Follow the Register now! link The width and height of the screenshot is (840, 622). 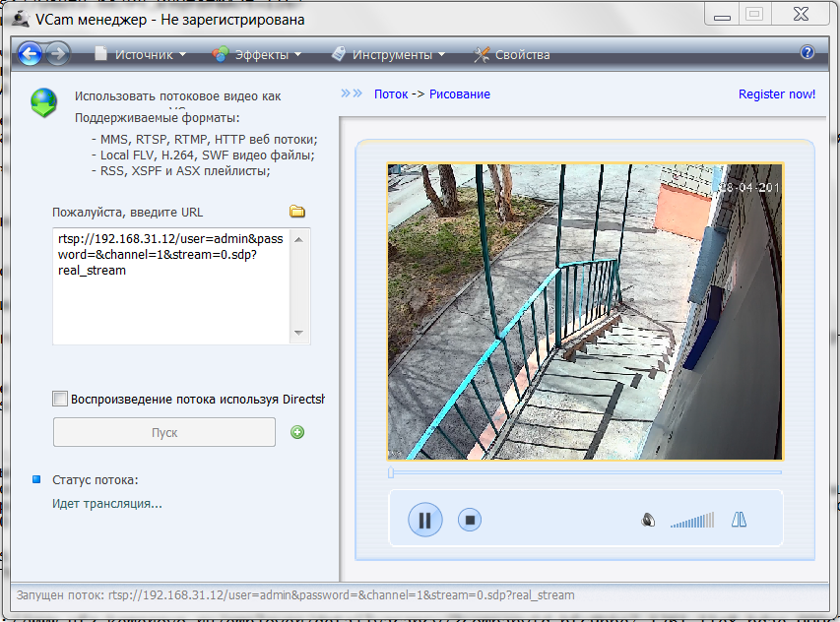coord(776,94)
